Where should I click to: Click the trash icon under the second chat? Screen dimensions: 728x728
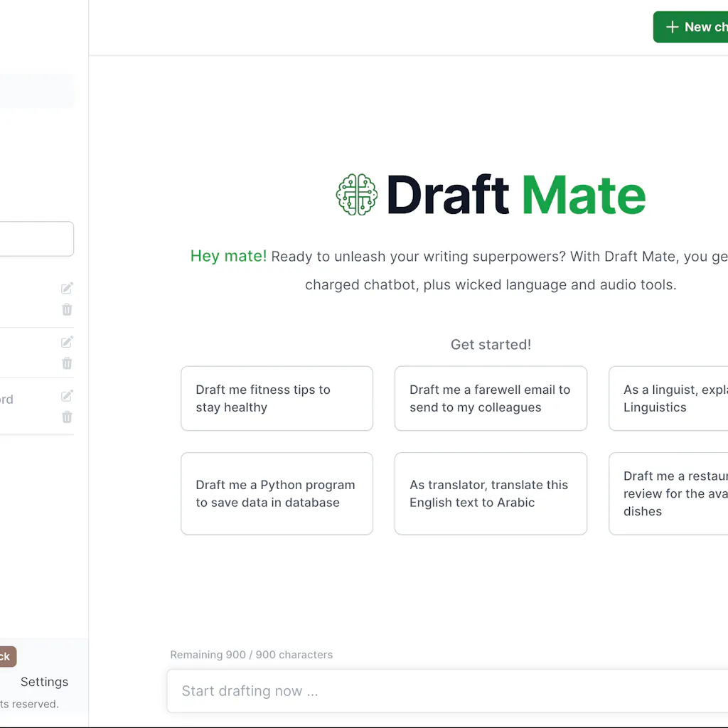pyautogui.click(x=66, y=363)
